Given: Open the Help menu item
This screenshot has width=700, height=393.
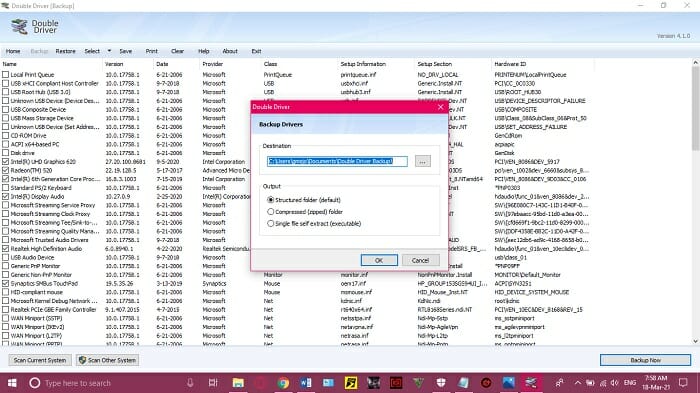Looking at the screenshot, I should [204, 51].
